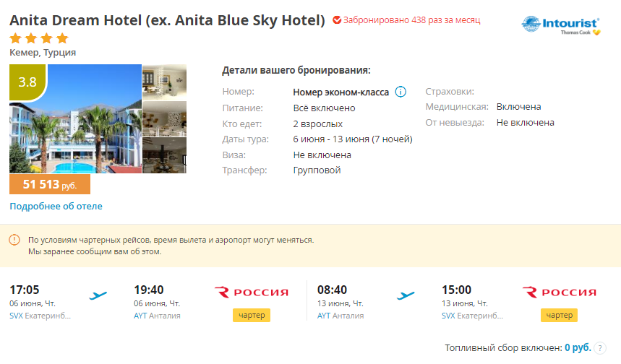This screenshot has width=621, height=364.
Task: Click the 3.8 rating badge
Action: (x=27, y=82)
